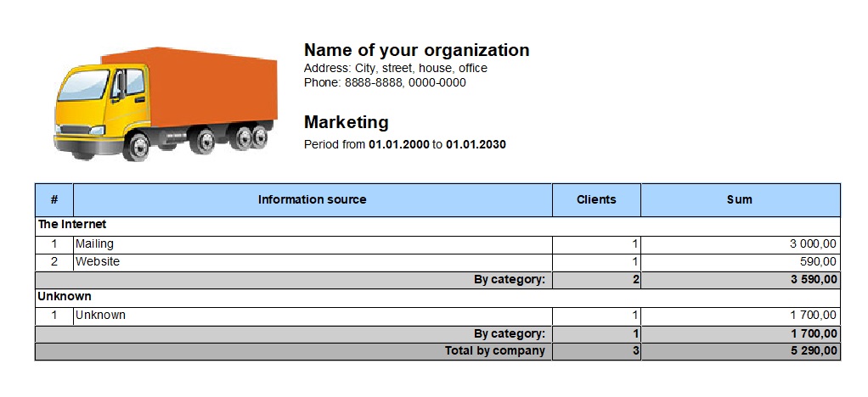Screen dimensions: 868x397
Task: Click the orange truck logo image
Action: point(166,104)
